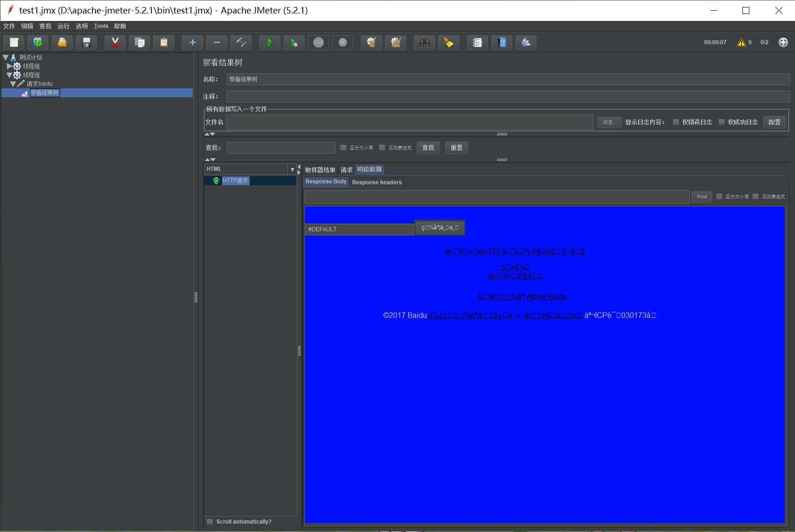This screenshot has height=532, width=795.
Task: Expand the first 线程组 node
Action: click(9, 66)
